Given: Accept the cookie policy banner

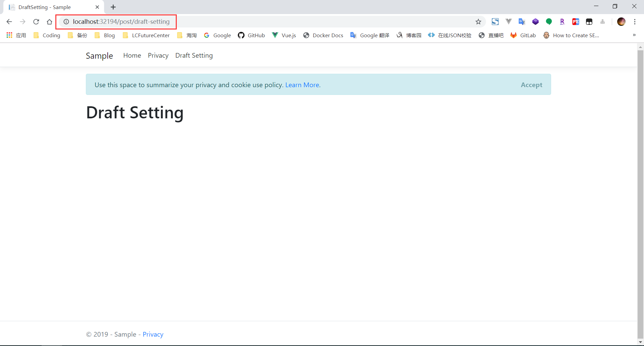Looking at the screenshot, I should tap(531, 85).
